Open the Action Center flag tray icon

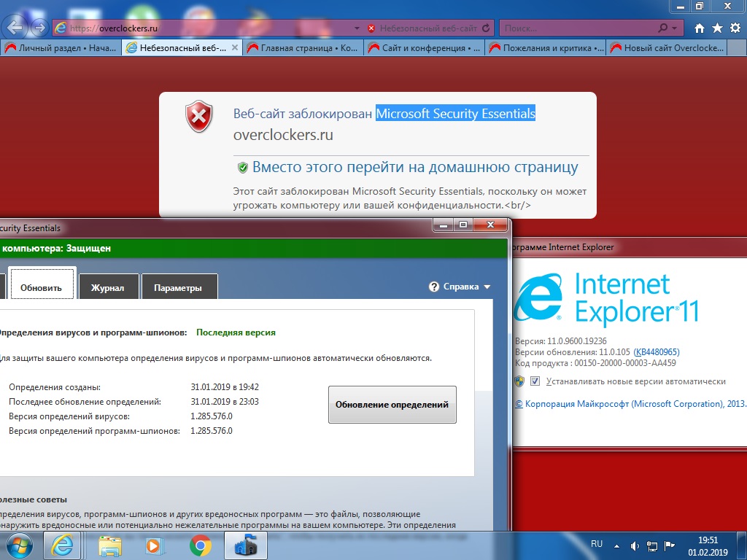click(669, 545)
